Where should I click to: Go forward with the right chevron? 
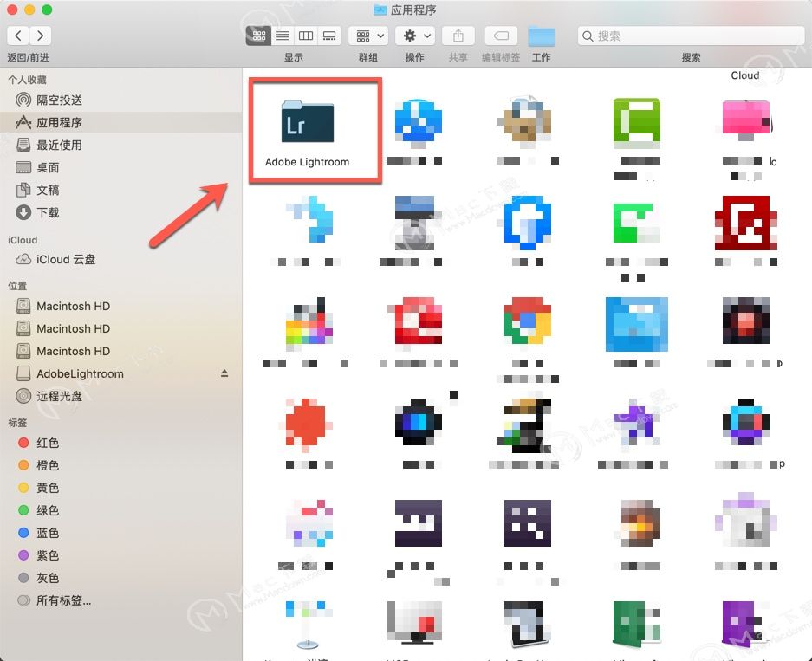[x=41, y=36]
